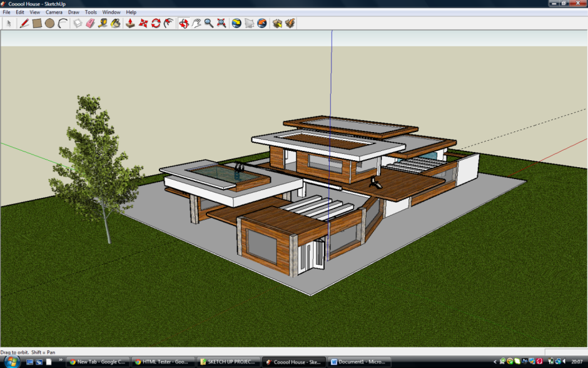
Task: Click the Zoom Extents tool
Action: click(221, 23)
